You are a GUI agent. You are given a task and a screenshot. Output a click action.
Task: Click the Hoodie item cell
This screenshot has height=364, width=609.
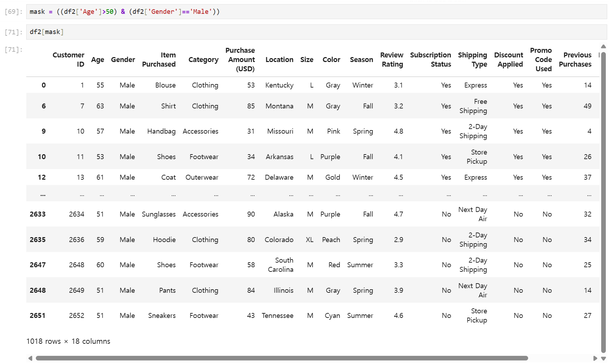tap(165, 240)
